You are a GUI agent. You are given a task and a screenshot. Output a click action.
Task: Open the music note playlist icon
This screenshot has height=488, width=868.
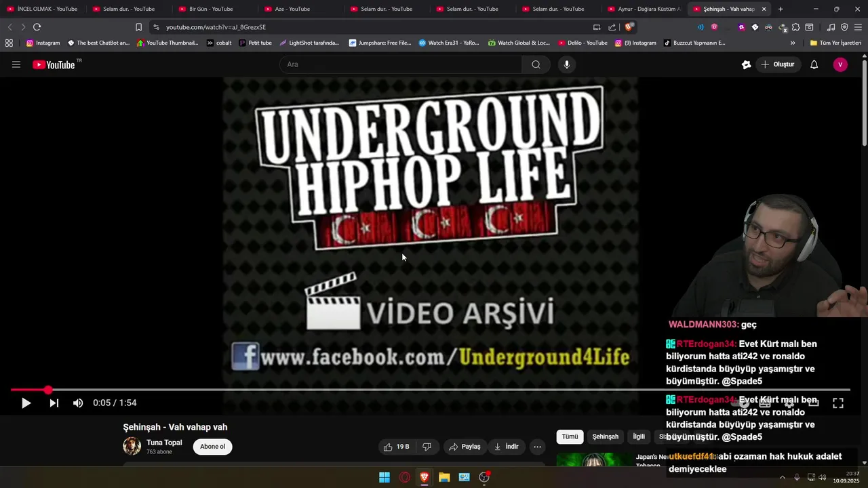click(x=831, y=27)
